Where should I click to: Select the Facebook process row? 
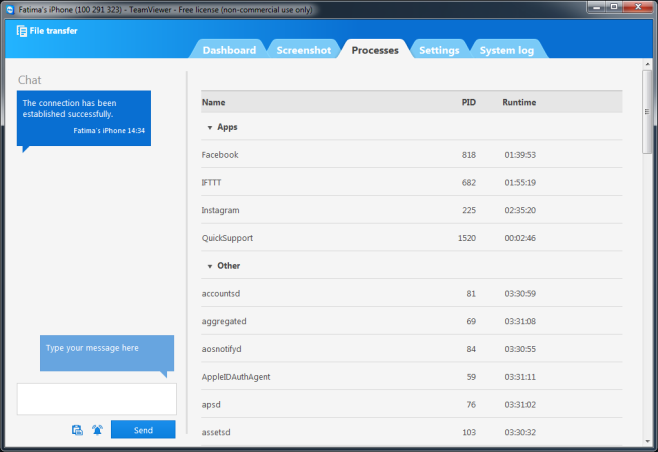(x=412, y=154)
